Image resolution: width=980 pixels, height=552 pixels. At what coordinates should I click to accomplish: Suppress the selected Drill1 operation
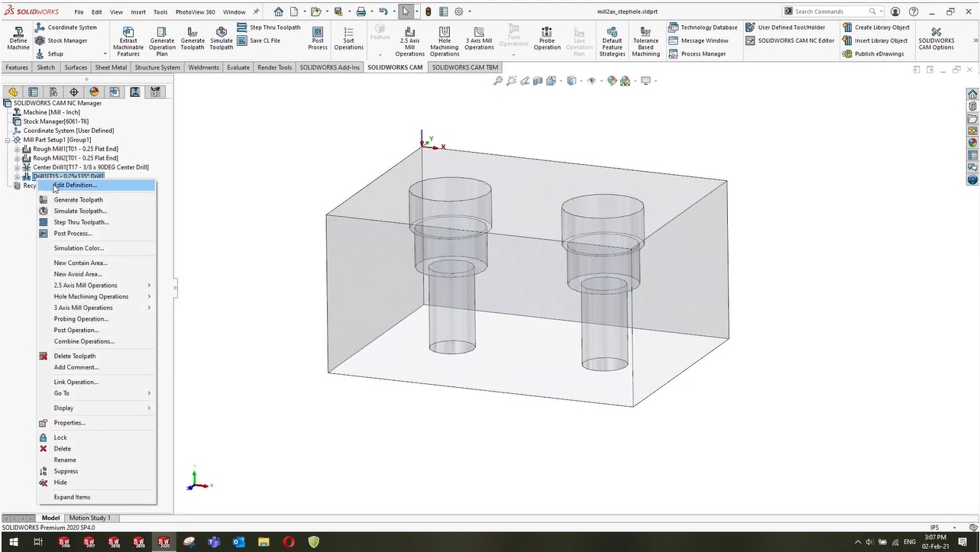66,471
